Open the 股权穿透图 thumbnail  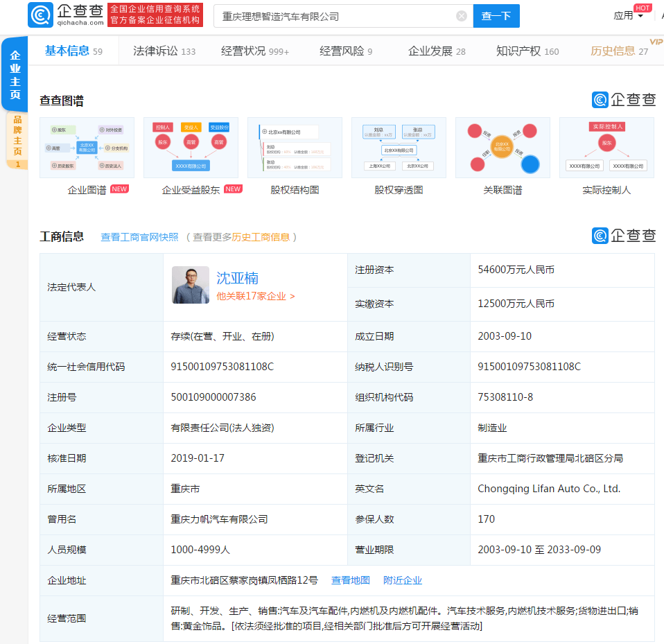(x=399, y=148)
